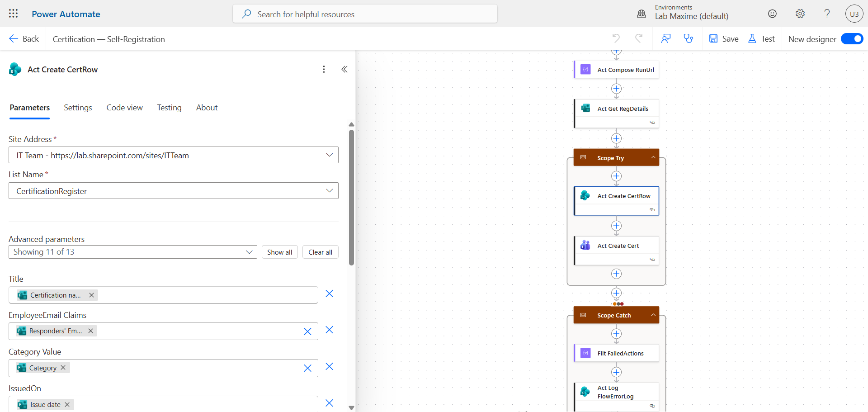Expand the Advanced parameters dropdown
Viewport: 868px width, 412px height.
(133, 252)
